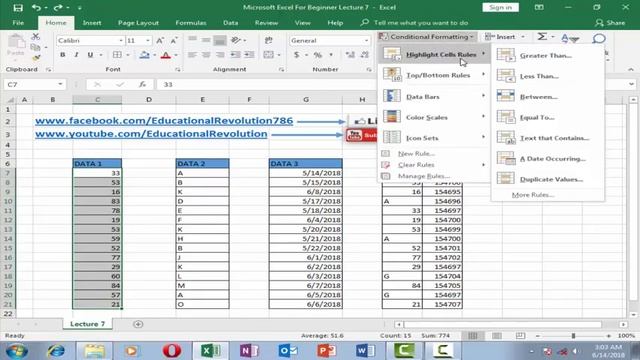
Task: Select the Greater Than rule
Action: tap(547, 56)
